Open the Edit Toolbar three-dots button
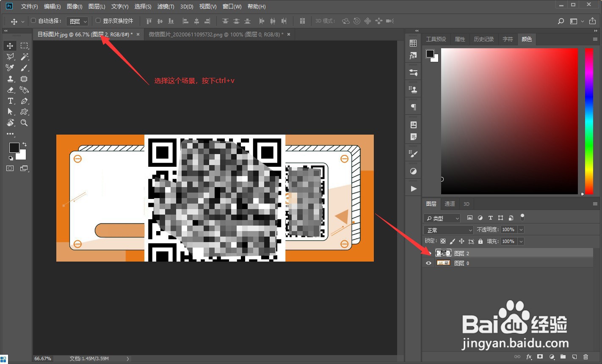602x364 pixels. point(10,134)
